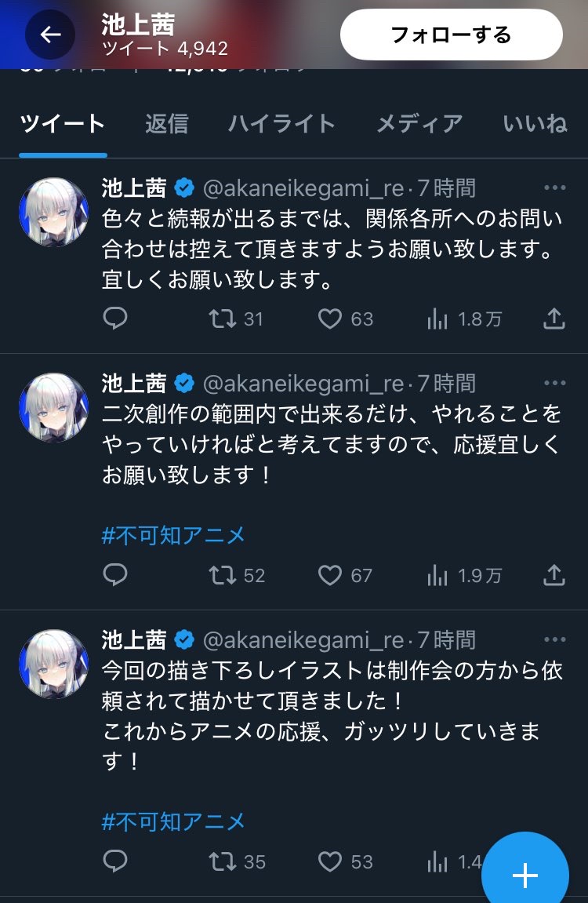Switch to the 返信 tab
Image resolution: width=588 pixels, height=903 pixels.
pyautogui.click(x=166, y=124)
